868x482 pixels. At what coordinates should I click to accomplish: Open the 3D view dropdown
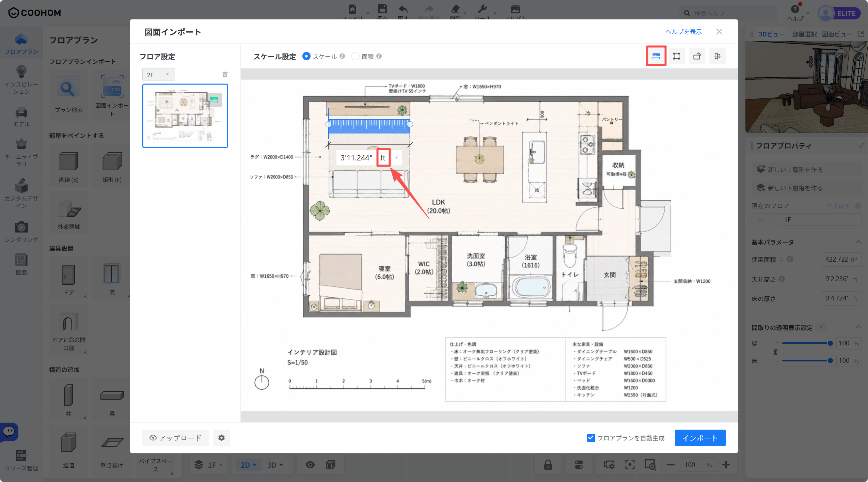tap(275, 465)
